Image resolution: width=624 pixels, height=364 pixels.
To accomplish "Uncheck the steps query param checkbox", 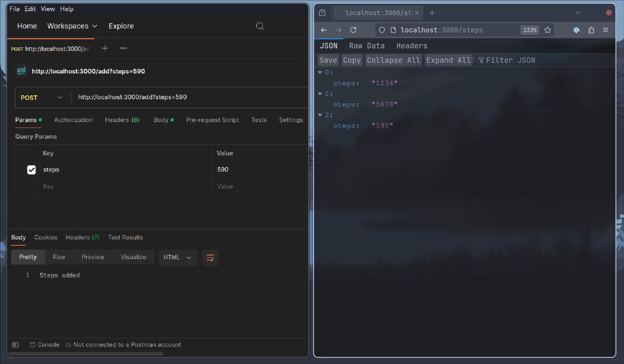I will [31, 170].
